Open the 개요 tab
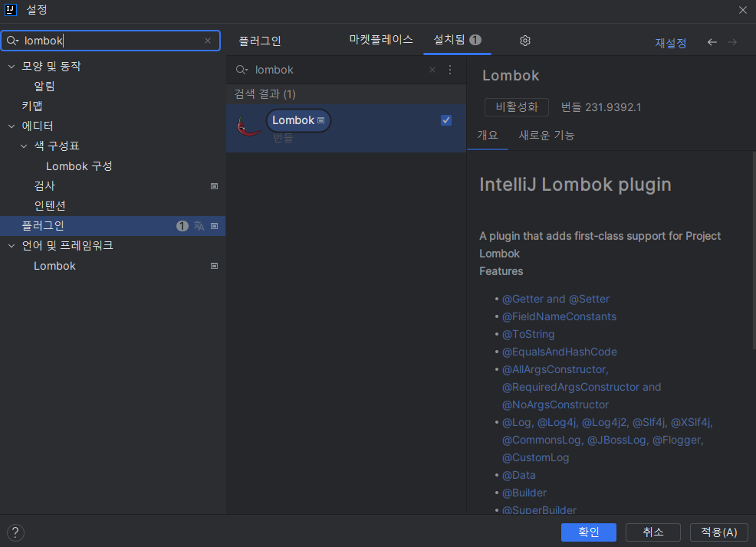The image size is (756, 547). (488, 136)
